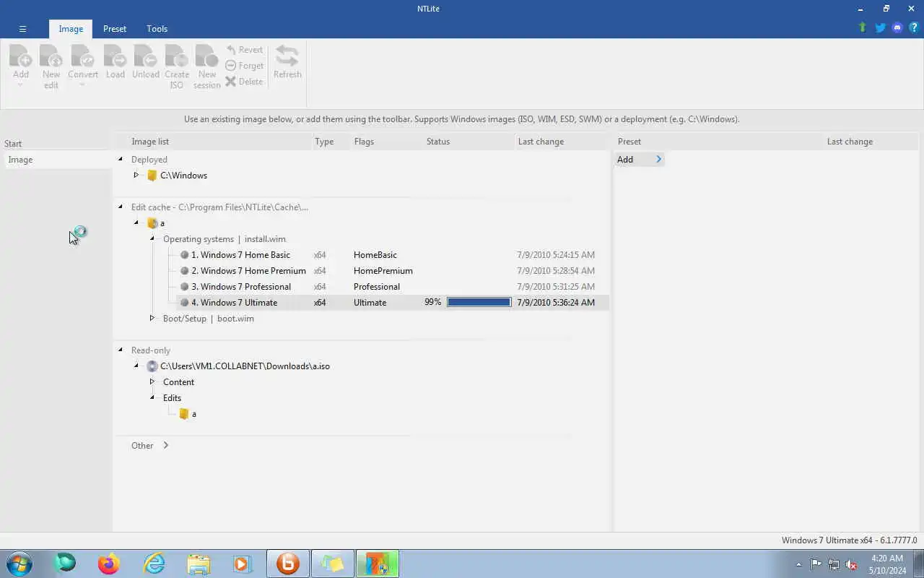Click the status dot of Windows 7 Professional
Screen dimensions: 924x578
click(x=185, y=287)
